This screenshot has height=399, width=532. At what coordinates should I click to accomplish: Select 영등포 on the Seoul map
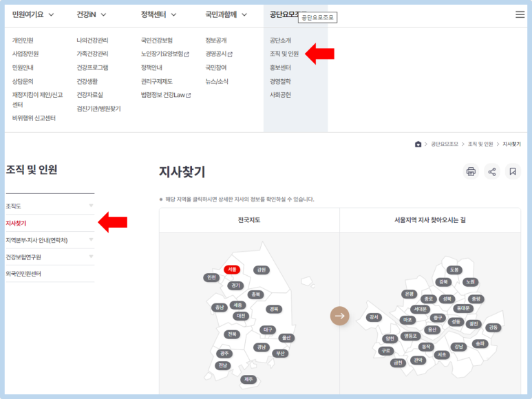point(411,336)
